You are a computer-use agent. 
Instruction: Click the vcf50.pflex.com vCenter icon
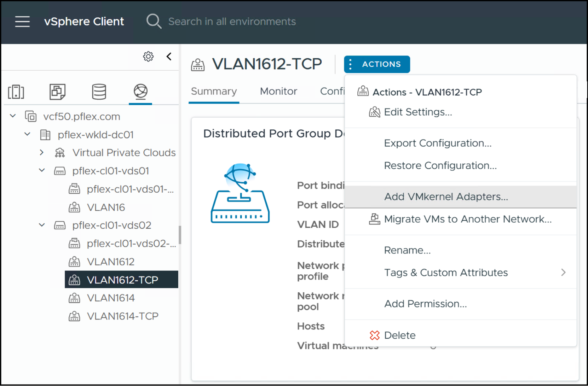tap(31, 116)
